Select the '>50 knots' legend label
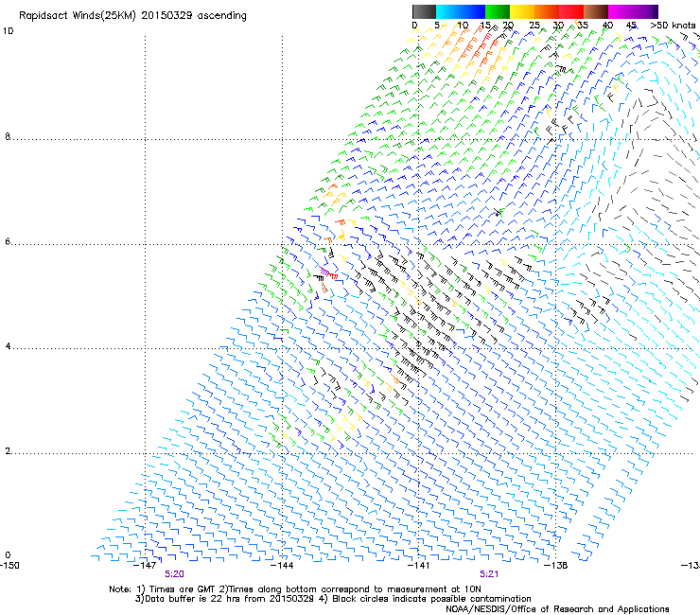The width and height of the screenshot is (700, 615). (x=673, y=25)
